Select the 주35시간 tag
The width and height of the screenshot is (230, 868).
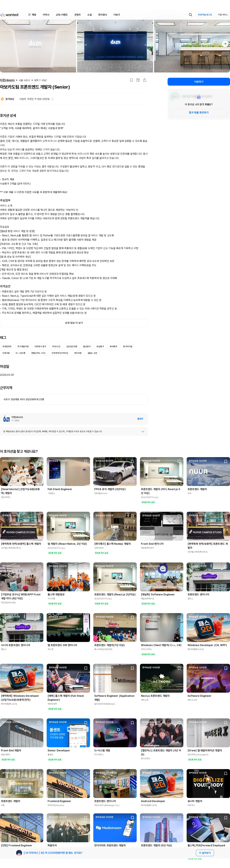pyautogui.click(x=56, y=346)
